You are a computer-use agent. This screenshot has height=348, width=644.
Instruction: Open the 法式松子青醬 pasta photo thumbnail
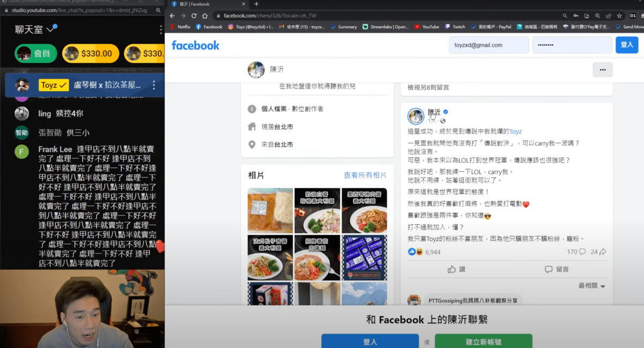pos(270,257)
